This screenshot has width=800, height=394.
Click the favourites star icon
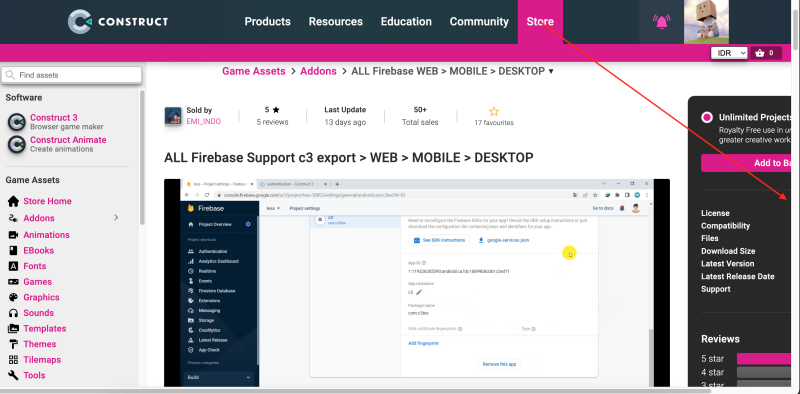pyautogui.click(x=494, y=111)
